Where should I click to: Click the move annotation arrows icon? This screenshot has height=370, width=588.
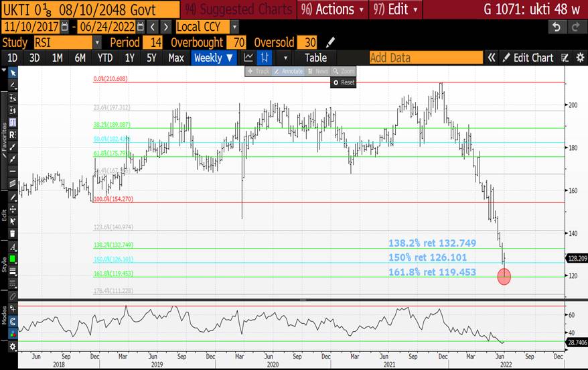[13, 209]
